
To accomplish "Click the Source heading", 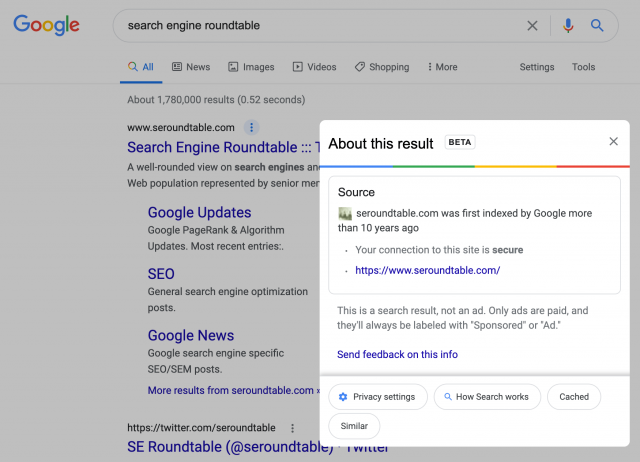I will [x=356, y=192].
